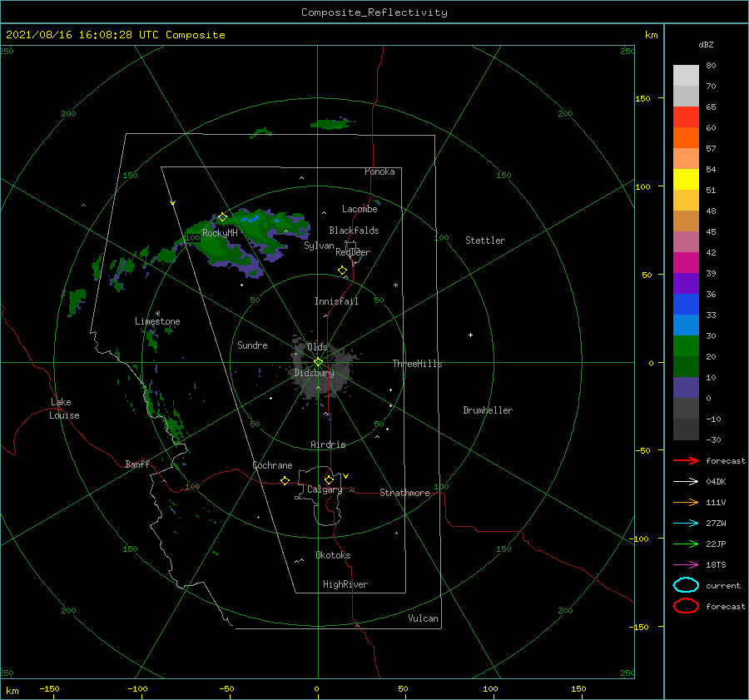
Task: Click the white 04DK arrow in legend
Action: pyautogui.click(x=686, y=481)
